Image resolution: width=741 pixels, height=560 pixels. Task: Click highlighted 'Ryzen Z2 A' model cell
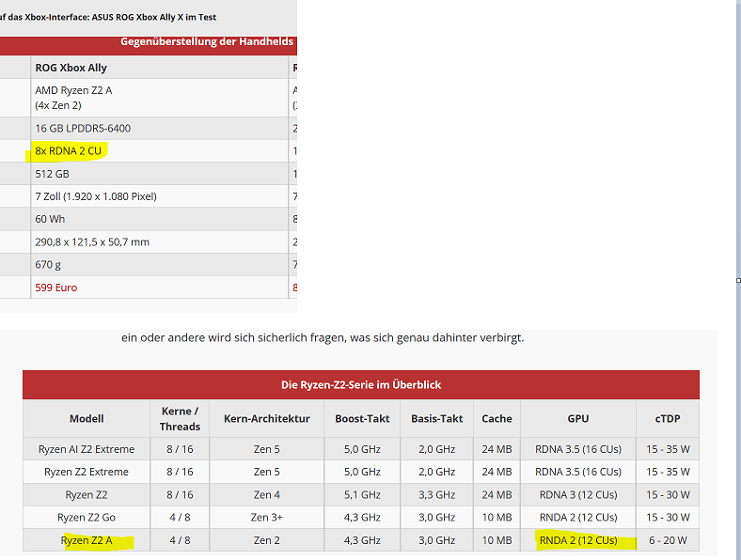click(x=87, y=540)
